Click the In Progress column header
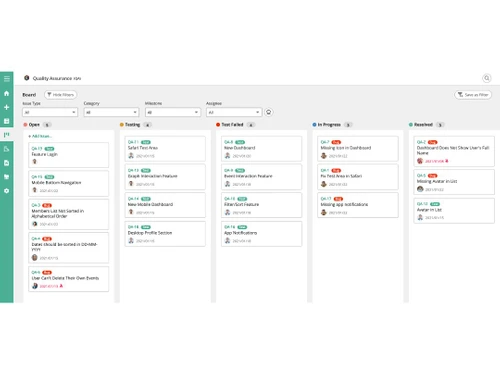This screenshot has height=375, width=500. pos(329,125)
